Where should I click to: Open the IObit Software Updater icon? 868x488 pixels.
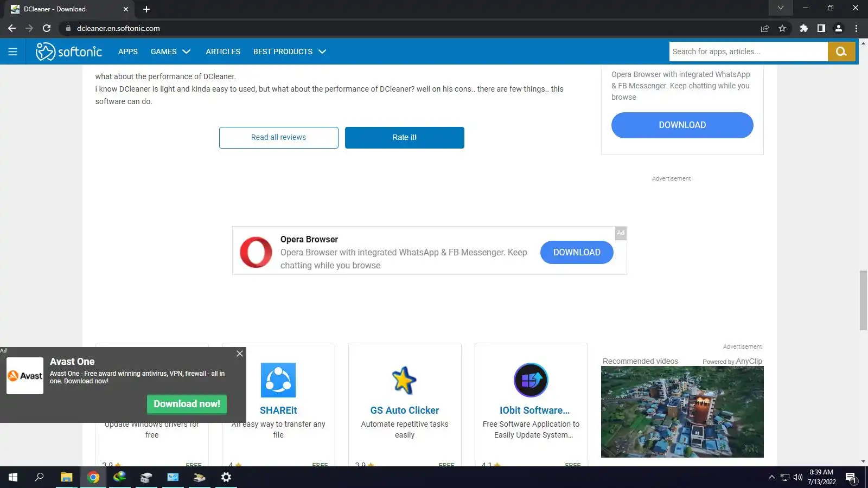point(531,380)
